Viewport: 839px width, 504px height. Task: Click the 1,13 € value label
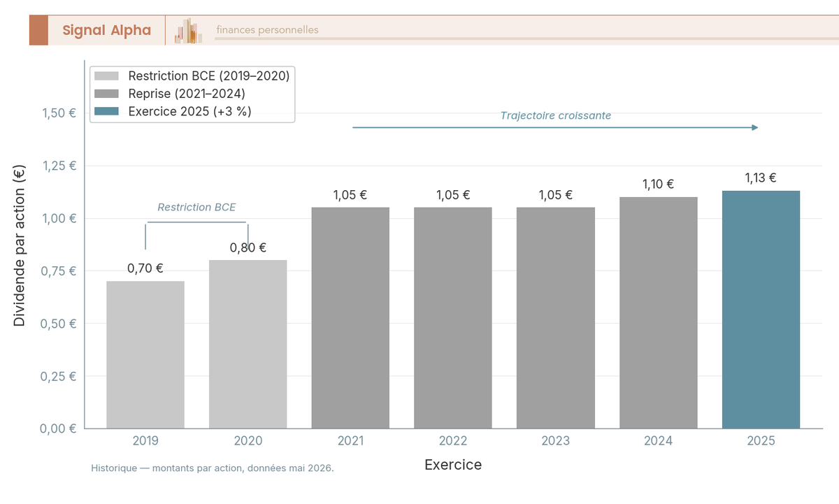[761, 178]
